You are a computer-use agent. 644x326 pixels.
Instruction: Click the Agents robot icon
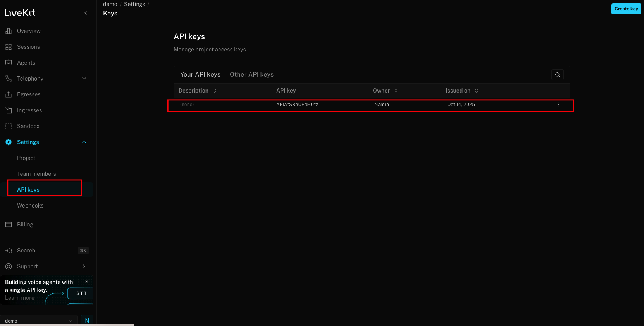pyautogui.click(x=9, y=63)
